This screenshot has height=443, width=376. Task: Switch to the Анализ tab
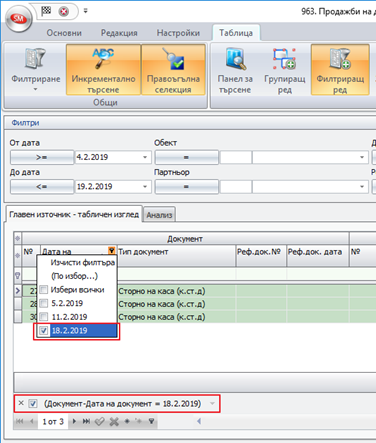pyautogui.click(x=159, y=215)
